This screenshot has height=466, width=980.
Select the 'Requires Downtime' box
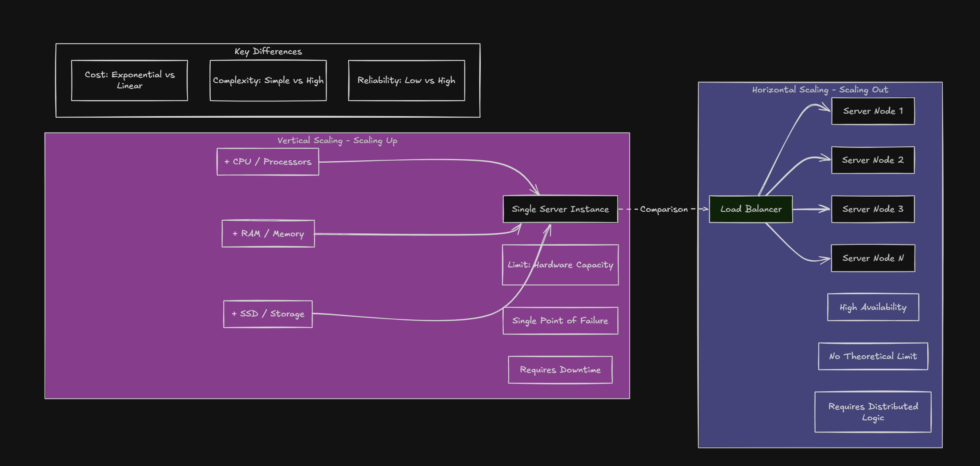click(x=560, y=370)
